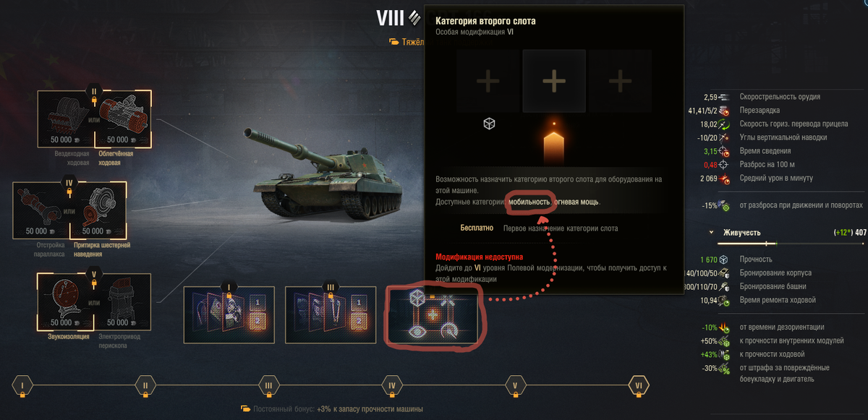The height and width of the screenshot is (420, 868).
Task: Select level VI node on progress bar
Action: tap(639, 386)
